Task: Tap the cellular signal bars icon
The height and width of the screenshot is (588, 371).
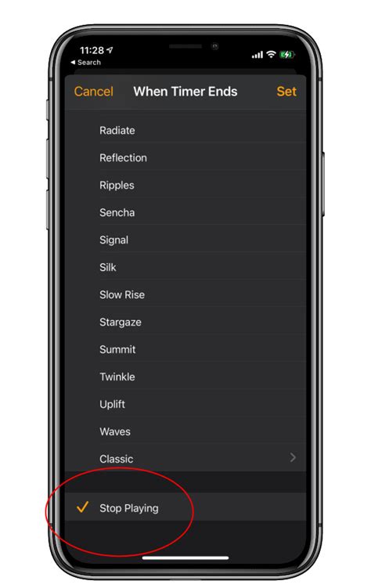Action: [x=257, y=55]
